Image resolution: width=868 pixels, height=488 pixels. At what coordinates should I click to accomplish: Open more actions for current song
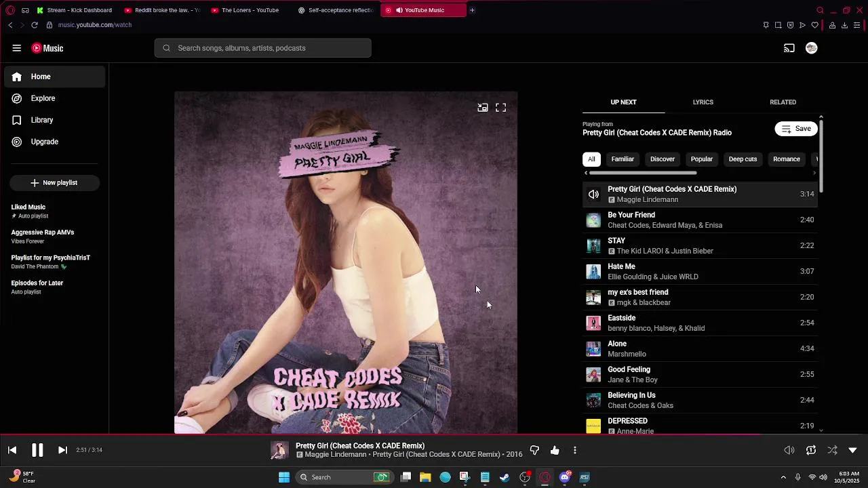575,450
